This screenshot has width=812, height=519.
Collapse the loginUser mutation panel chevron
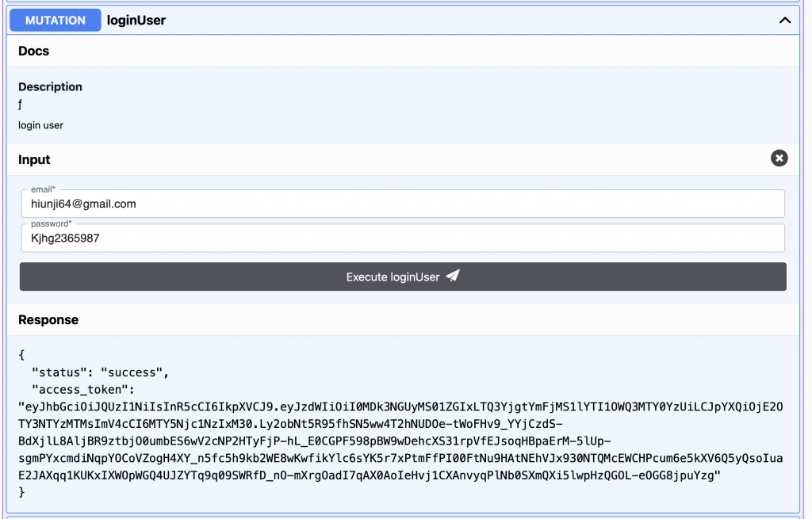tap(784, 21)
